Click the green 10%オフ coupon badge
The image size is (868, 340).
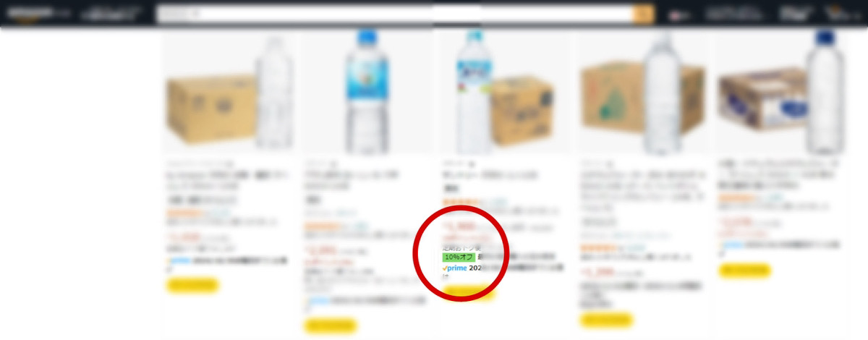458,257
